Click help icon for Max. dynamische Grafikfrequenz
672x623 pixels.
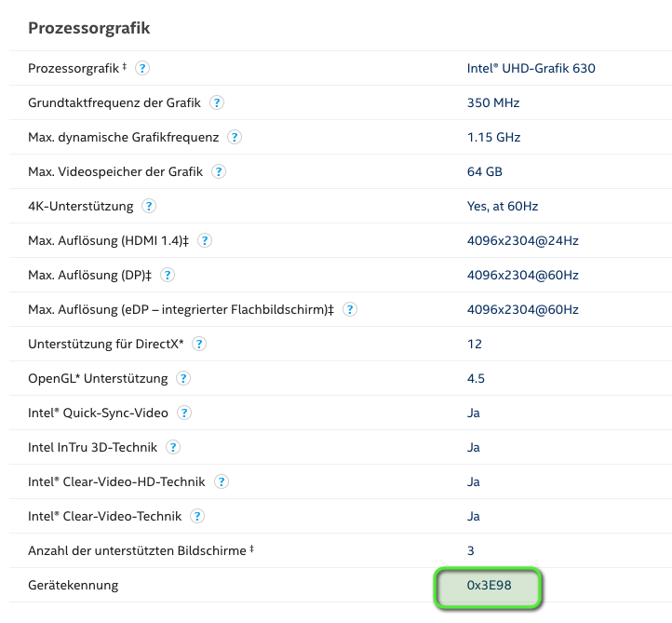pyautogui.click(x=235, y=137)
